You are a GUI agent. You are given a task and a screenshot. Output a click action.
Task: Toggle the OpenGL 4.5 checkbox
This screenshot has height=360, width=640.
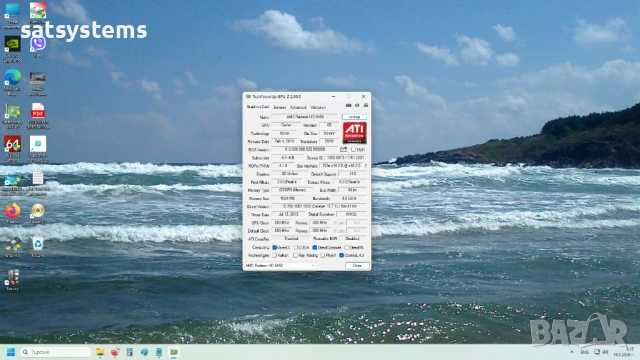click(342, 256)
